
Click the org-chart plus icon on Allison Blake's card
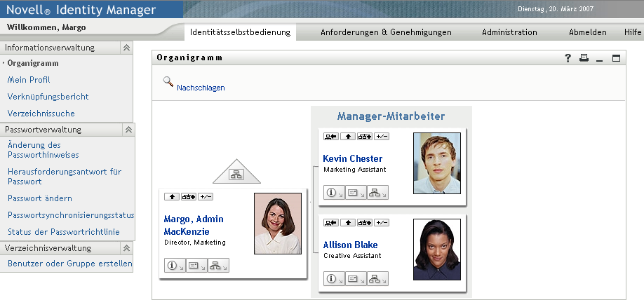point(365,223)
